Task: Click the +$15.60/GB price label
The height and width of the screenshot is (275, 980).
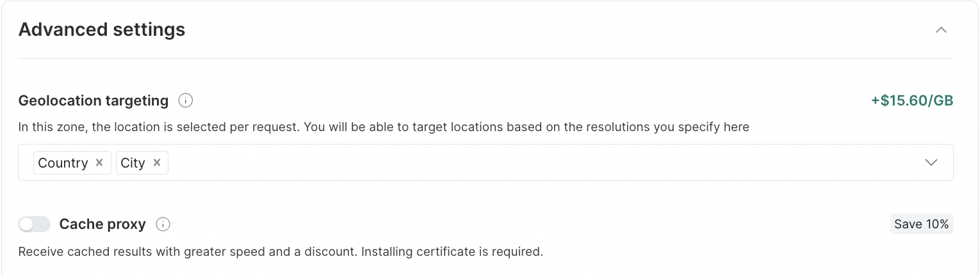Action: pyautogui.click(x=912, y=100)
